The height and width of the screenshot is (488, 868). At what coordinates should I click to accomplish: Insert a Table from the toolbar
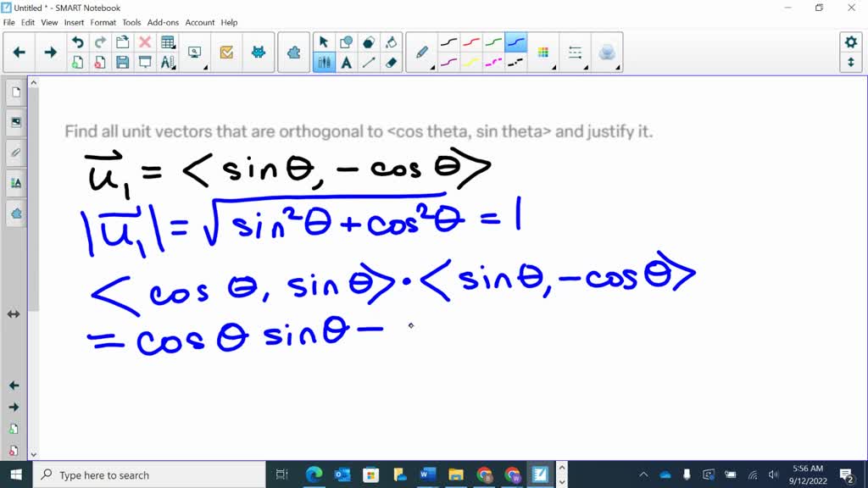(166, 41)
